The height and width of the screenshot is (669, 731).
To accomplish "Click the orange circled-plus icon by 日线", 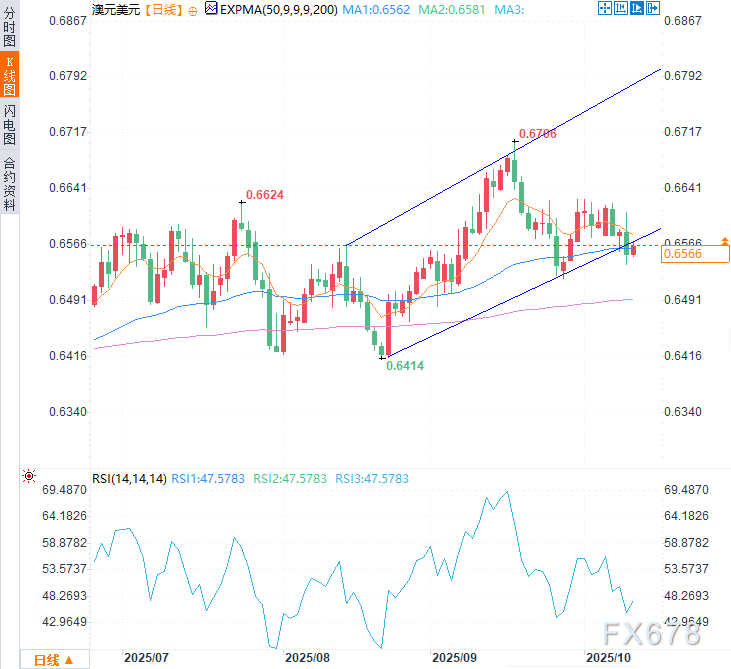I will tap(193, 11).
